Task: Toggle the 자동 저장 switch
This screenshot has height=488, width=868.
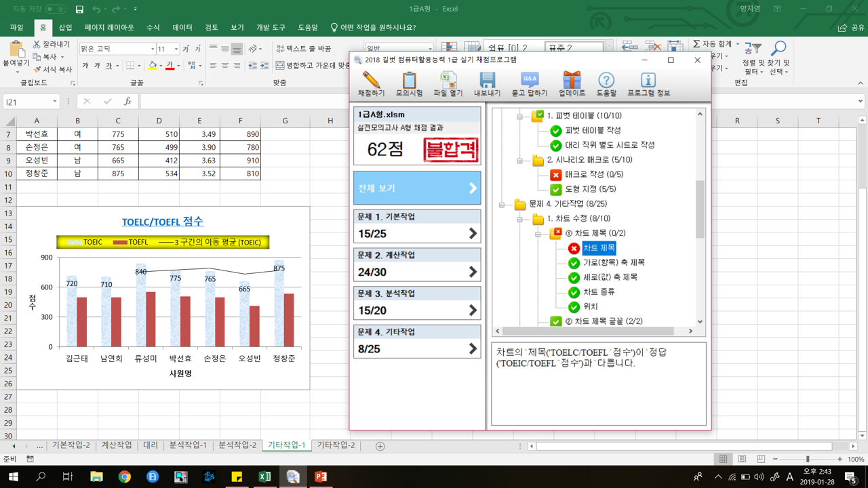Action: point(56,9)
